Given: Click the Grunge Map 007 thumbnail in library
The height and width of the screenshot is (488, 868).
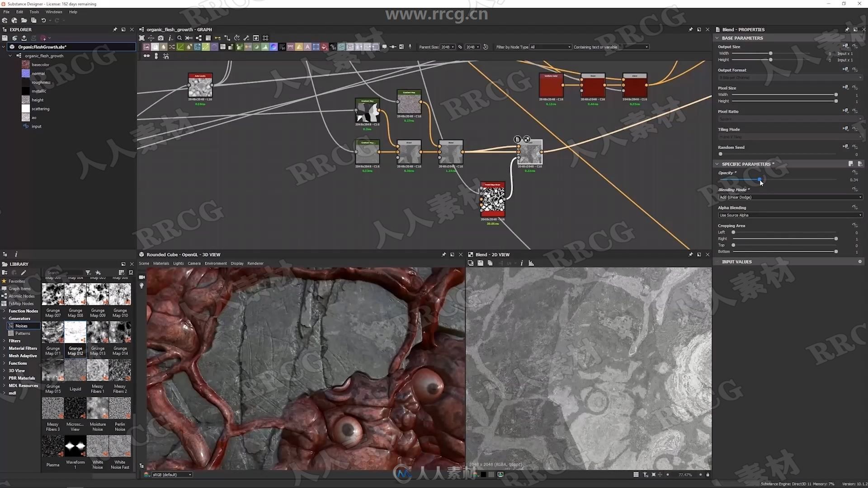Looking at the screenshot, I should (52, 296).
